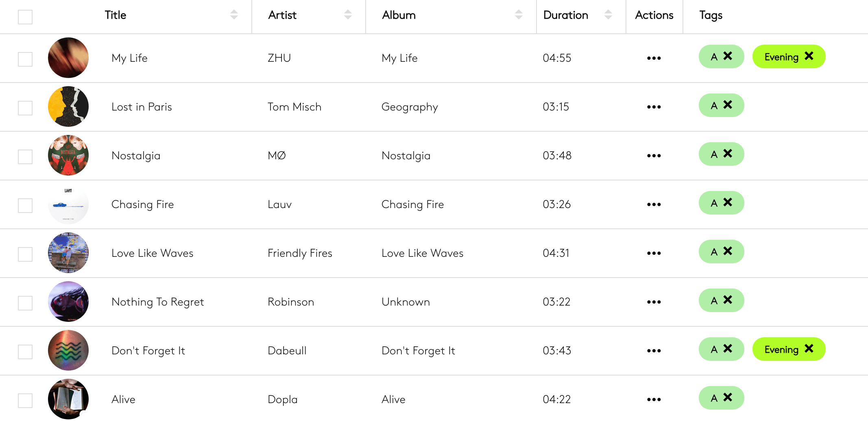This screenshot has height=421, width=868.
Task: Open actions menu for My Life
Action: point(654,58)
